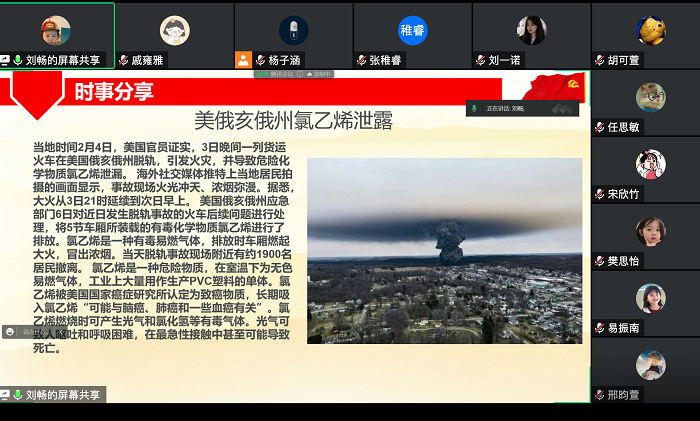Click 樊思怡's muted microphone icon
This screenshot has height=421, width=700.
[600, 261]
